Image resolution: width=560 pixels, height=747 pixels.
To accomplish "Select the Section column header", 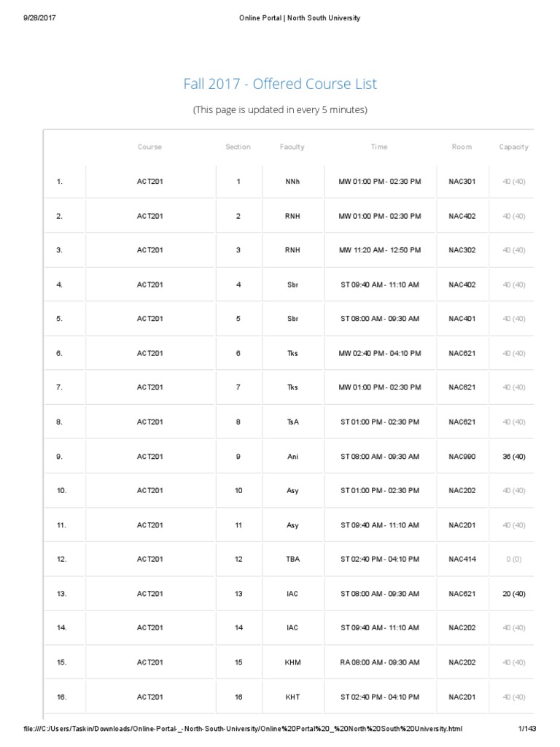I will click(x=238, y=147).
